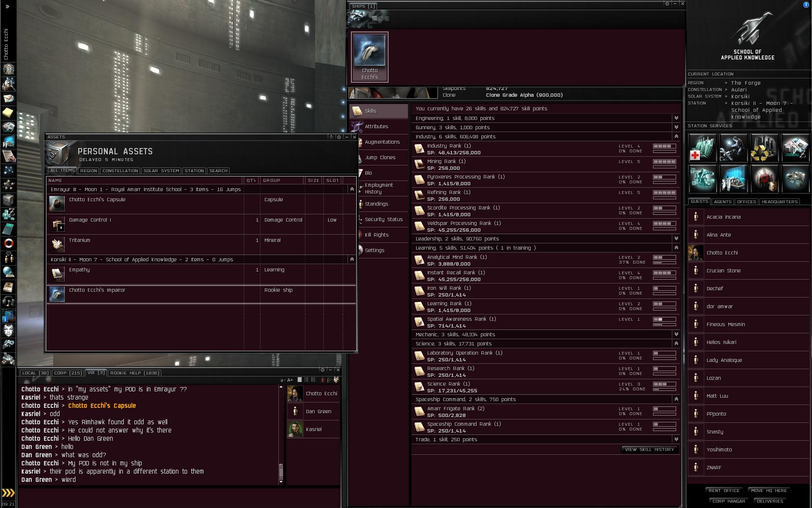Collapse the Industry skill group
Image resolution: width=812 pixels, height=508 pixels.
click(x=676, y=136)
